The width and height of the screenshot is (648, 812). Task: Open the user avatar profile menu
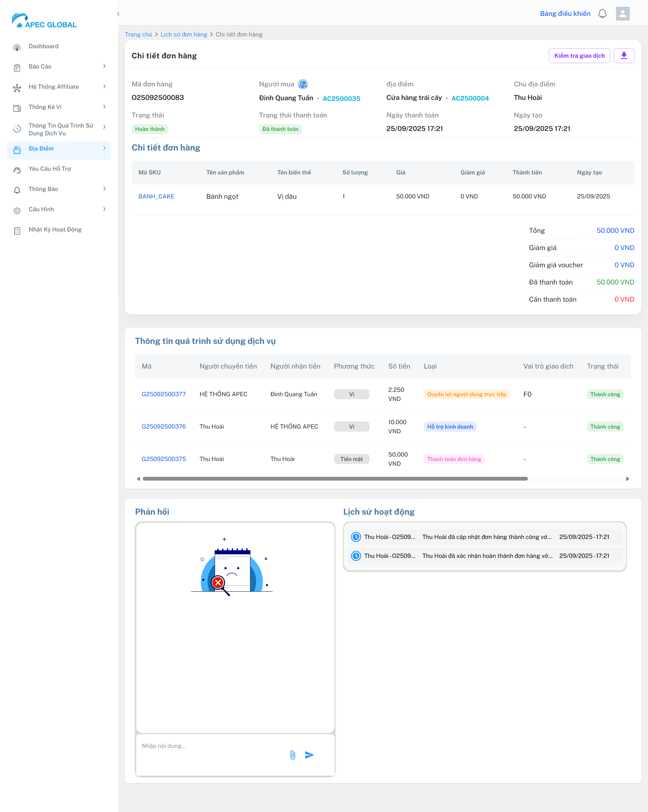pos(622,14)
